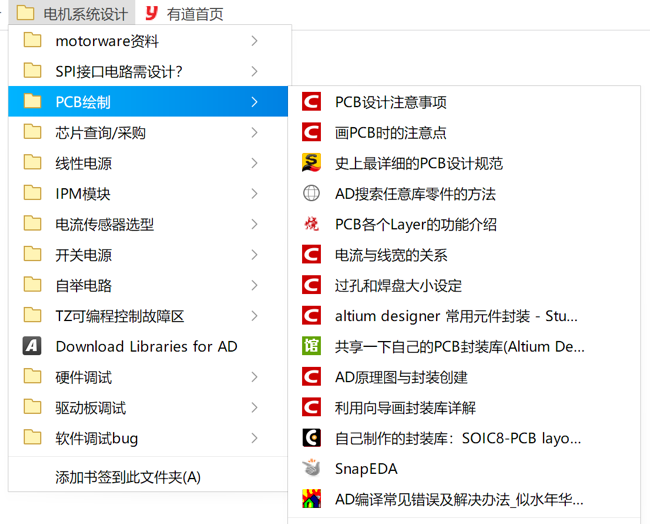
Task: Click the red icon beside PCB各个Layer的功能介绍
Action: [x=312, y=225]
